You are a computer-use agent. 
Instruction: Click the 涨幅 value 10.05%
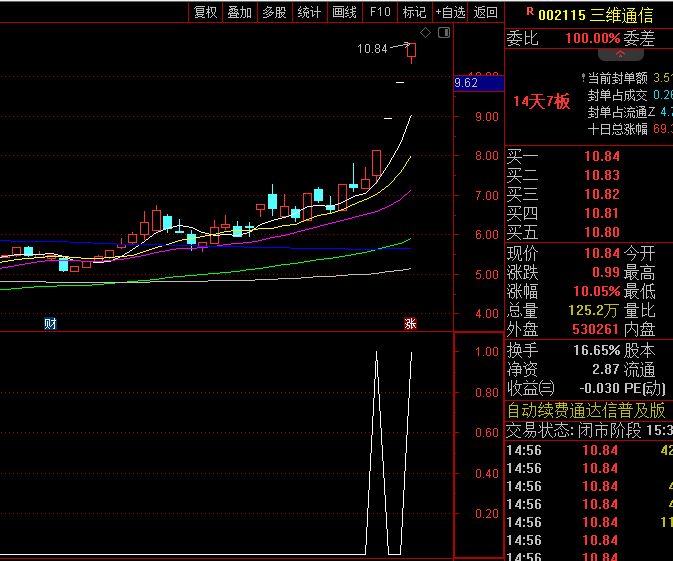coord(597,291)
